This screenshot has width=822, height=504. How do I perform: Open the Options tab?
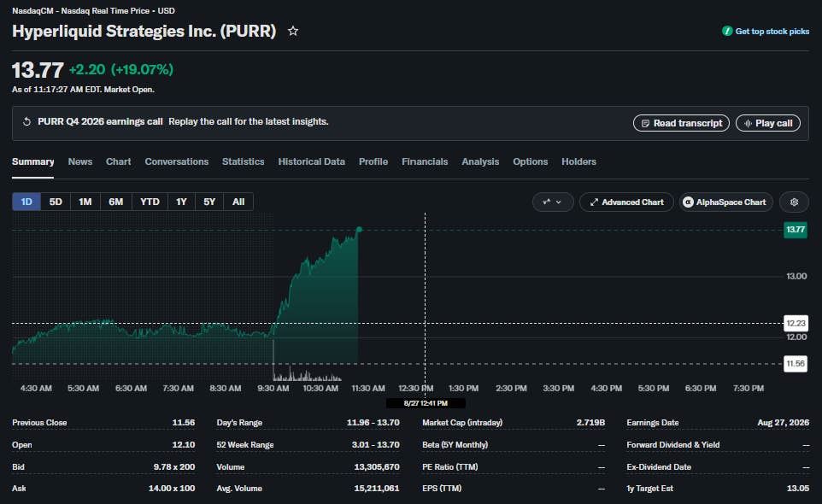coord(530,162)
